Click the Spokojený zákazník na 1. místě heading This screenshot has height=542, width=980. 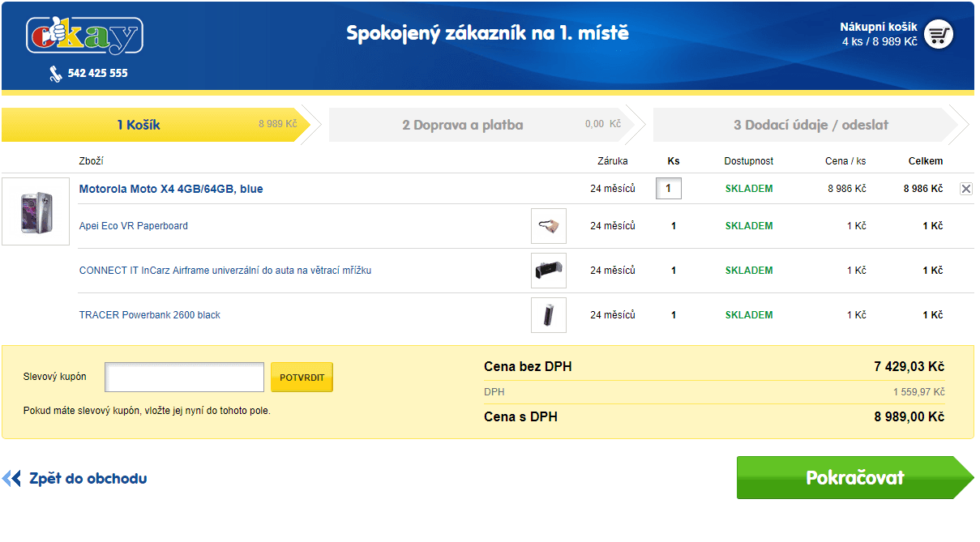click(x=488, y=33)
